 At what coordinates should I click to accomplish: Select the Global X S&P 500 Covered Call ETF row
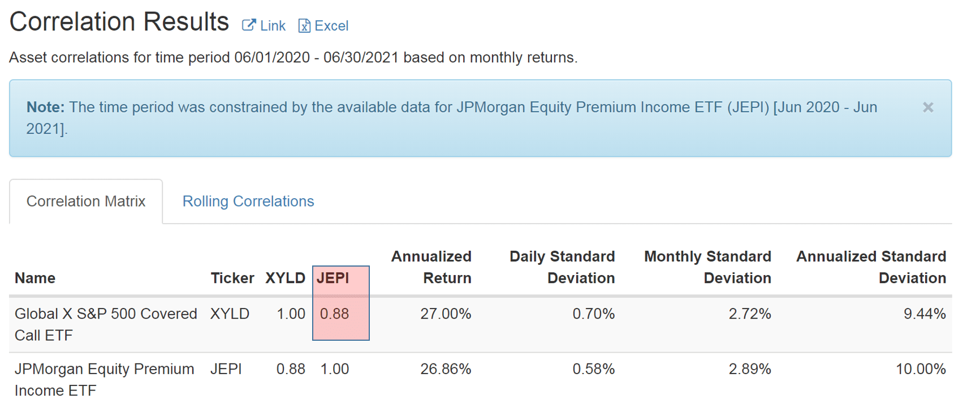(x=106, y=324)
